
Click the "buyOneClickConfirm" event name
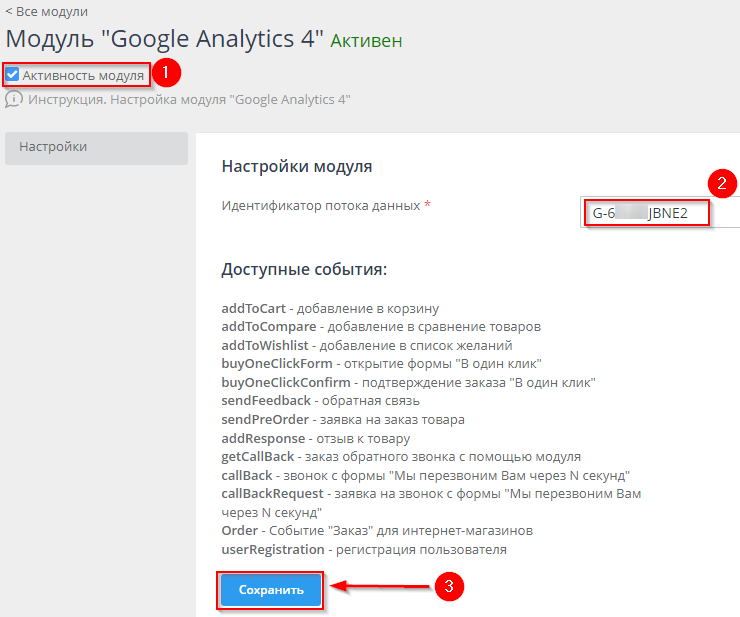[286, 383]
